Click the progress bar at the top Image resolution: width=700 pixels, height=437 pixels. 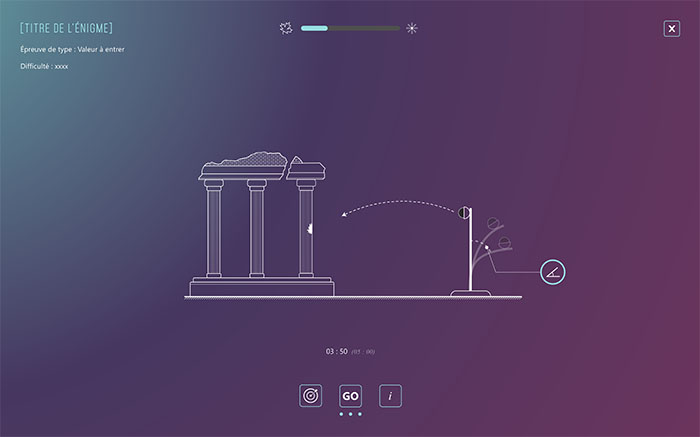point(349,28)
